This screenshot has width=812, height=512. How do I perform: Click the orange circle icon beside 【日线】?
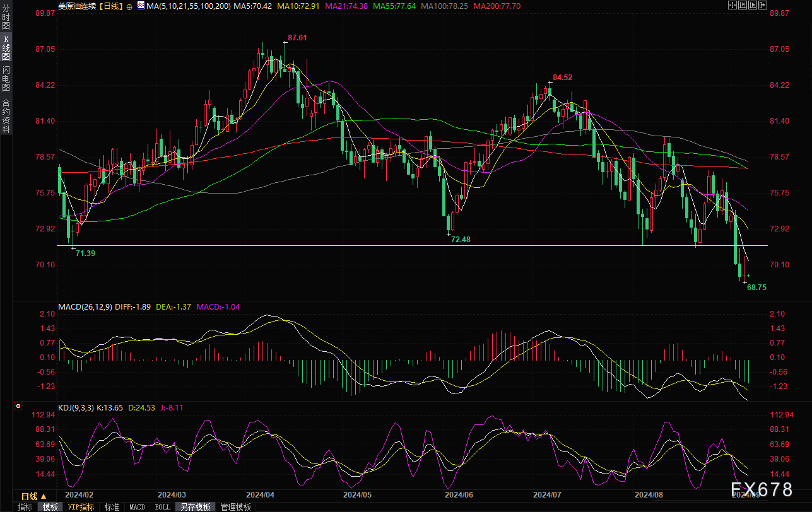129,6
